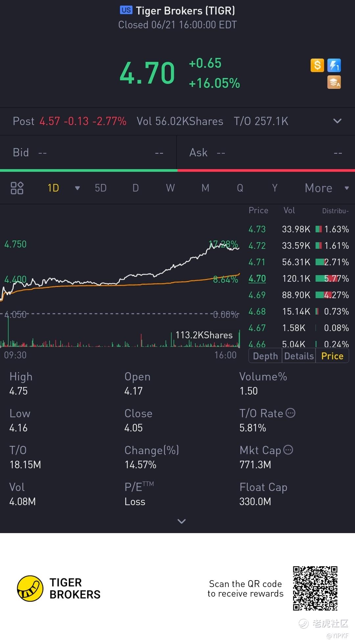This screenshot has width=355, height=644.
Task: Tap the Float Cap value 330.0M
Action: pos(255,502)
